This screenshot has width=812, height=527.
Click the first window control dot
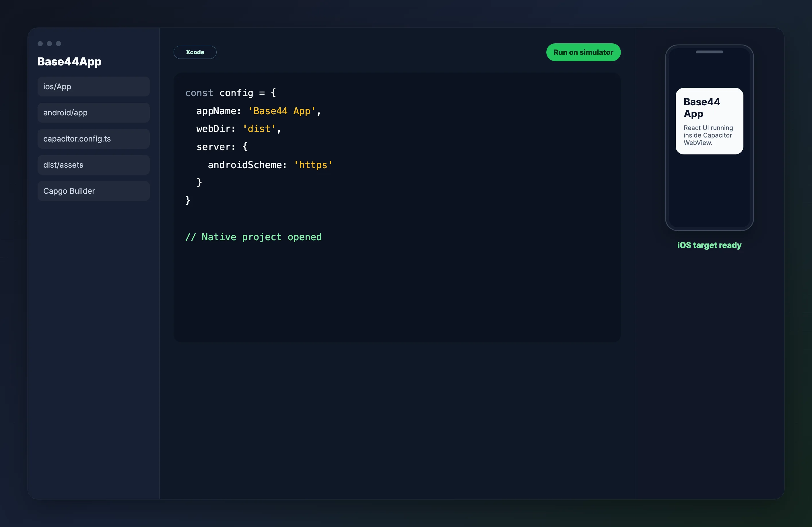[x=40, y=44]
